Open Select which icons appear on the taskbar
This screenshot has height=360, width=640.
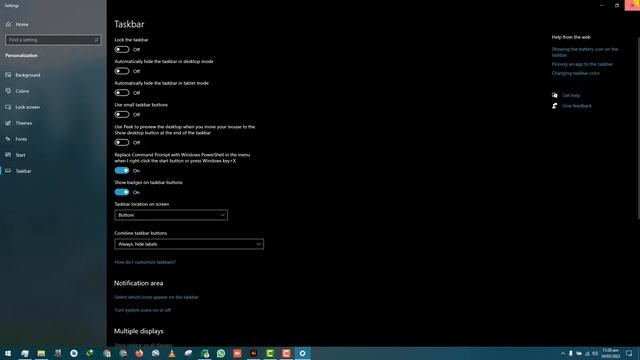(x=156, y=297)
